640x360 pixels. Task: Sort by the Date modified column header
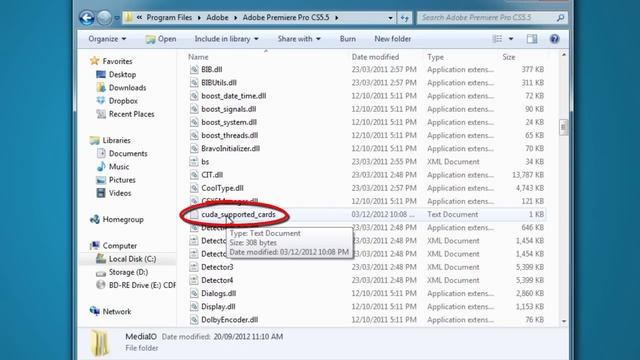376,57
